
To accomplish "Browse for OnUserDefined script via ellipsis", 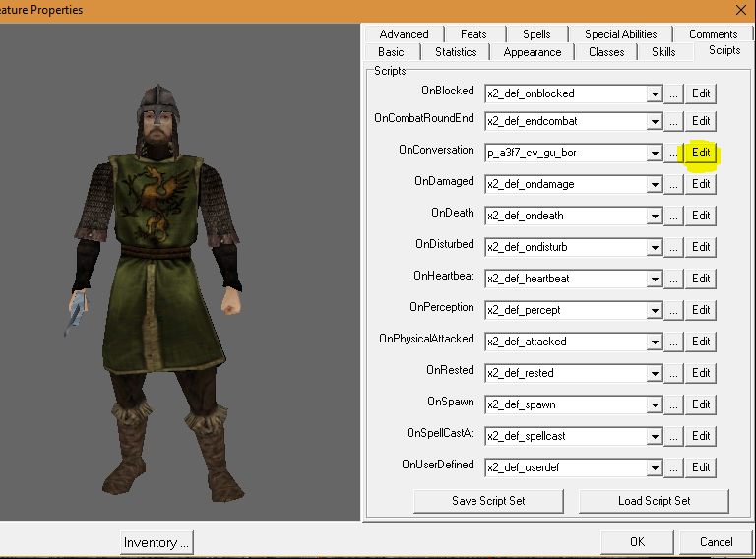I will pyautogui.click(x=673, y=467).
